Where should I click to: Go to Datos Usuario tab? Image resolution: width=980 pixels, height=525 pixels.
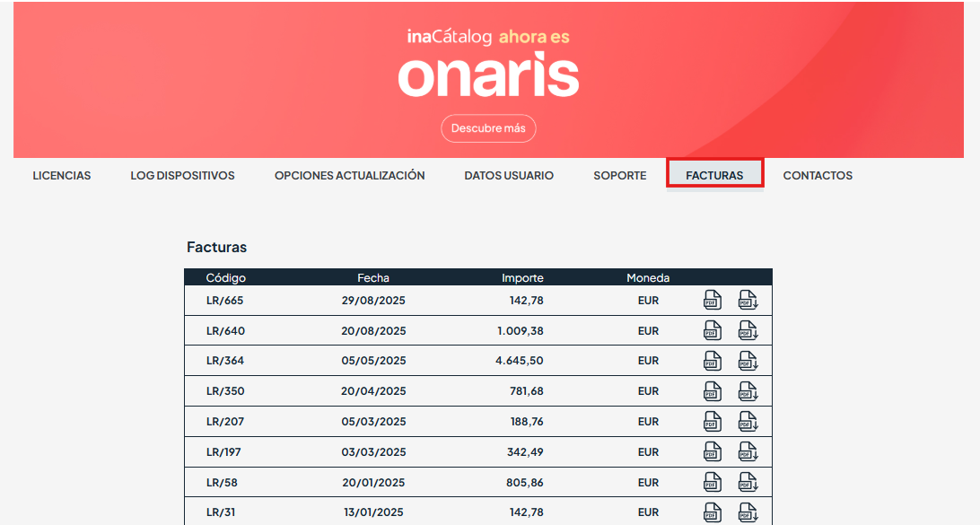509,176
